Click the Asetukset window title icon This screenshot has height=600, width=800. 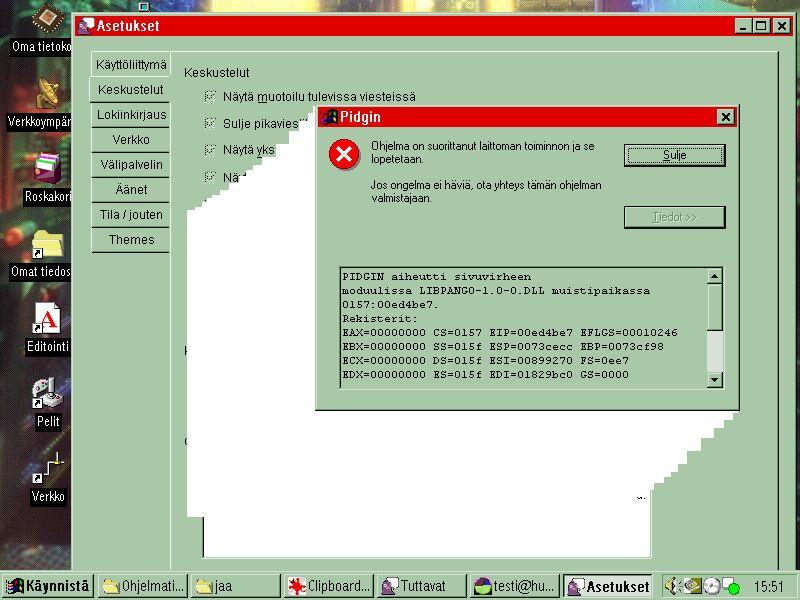point(86,26)
